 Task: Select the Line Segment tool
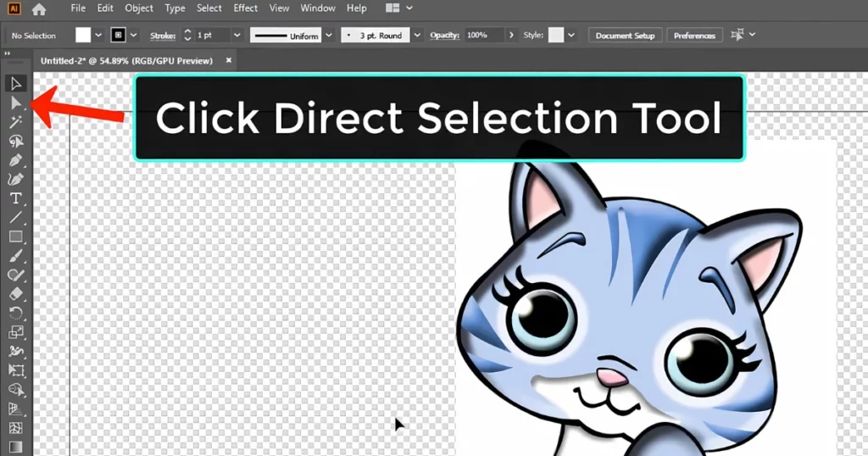pos(15,218)
